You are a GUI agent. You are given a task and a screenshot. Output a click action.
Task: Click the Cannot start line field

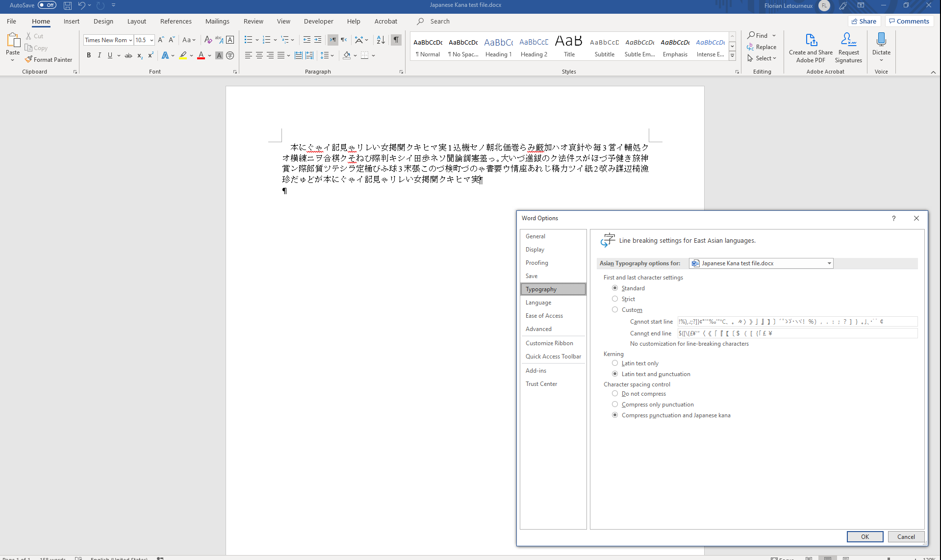coord(797,322)
